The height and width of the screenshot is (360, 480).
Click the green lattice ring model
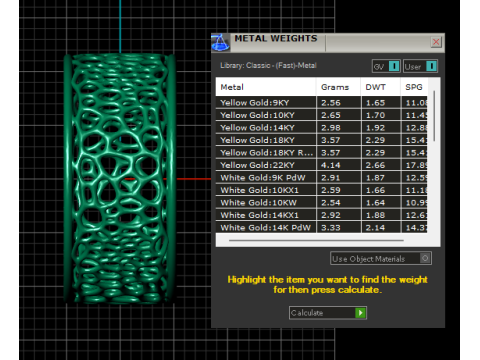[120, 179]
